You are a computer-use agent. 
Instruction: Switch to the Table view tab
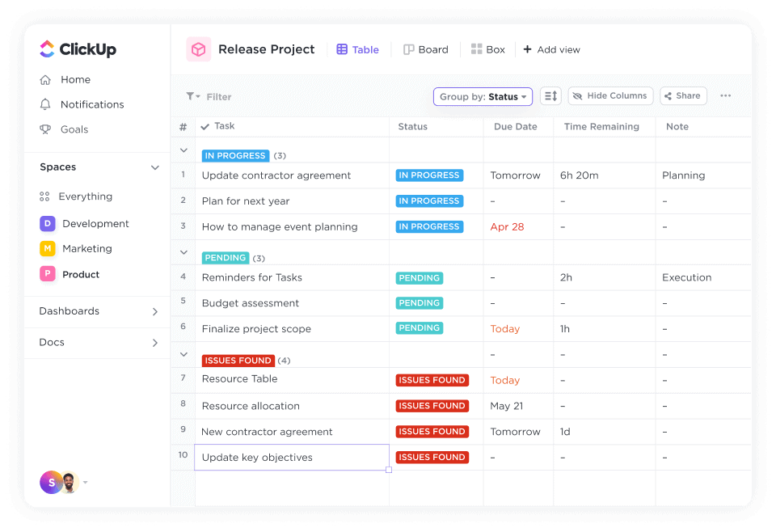click(x=358, y=49)
